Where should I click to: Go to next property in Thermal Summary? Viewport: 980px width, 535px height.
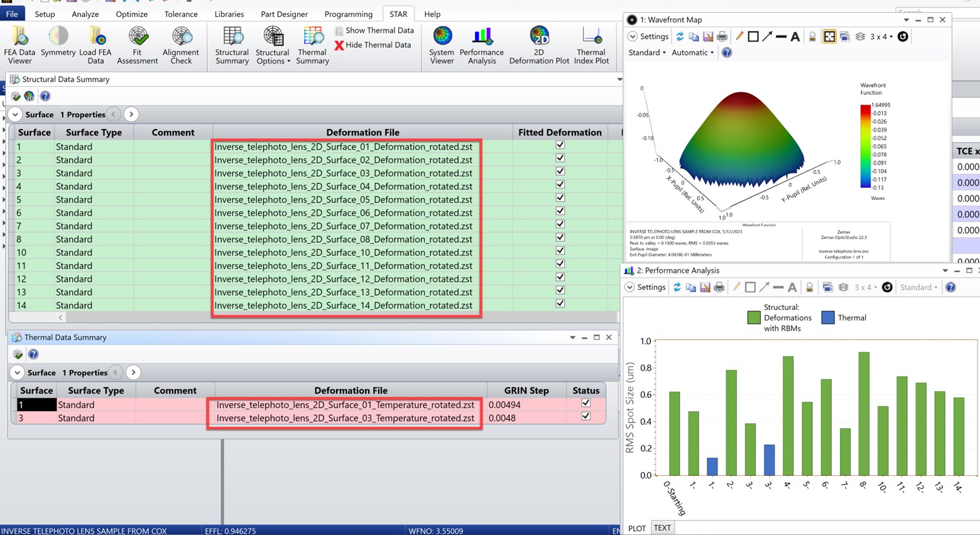pyautogui.click(x=133, y=373)
